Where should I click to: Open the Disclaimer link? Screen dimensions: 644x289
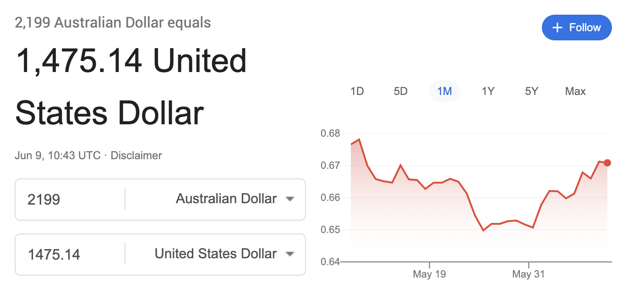[x=136, y=156]
